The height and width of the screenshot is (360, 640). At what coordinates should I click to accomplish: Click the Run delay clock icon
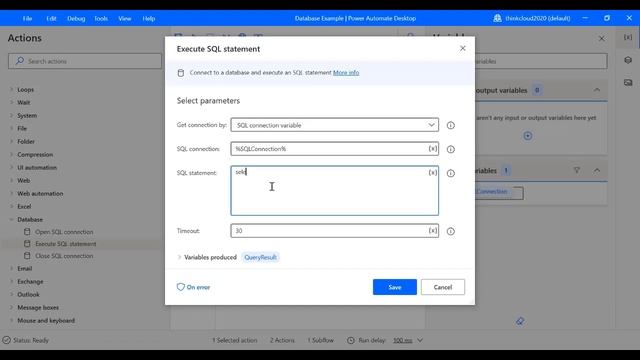[x=351, y=340]
